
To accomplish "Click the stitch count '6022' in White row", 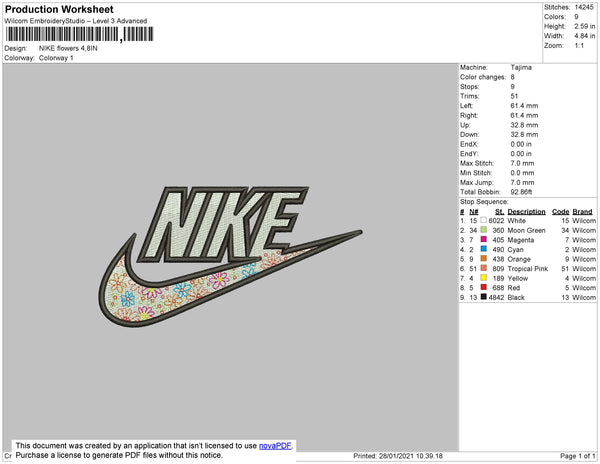I will coord(496,221).
